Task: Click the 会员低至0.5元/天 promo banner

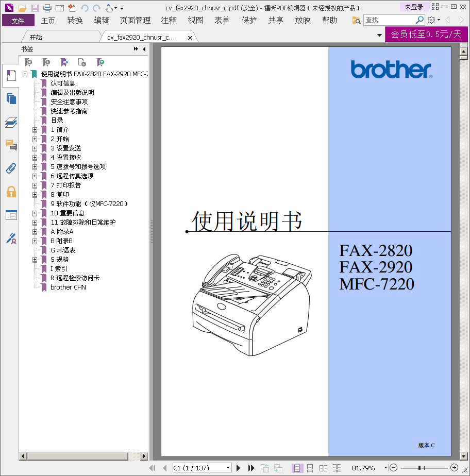Action: 426,34
